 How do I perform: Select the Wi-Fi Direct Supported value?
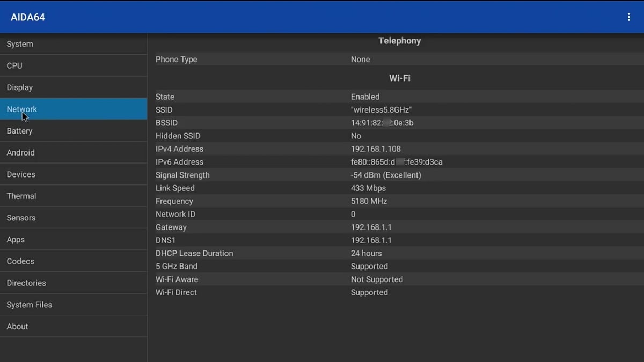(369, 292)
